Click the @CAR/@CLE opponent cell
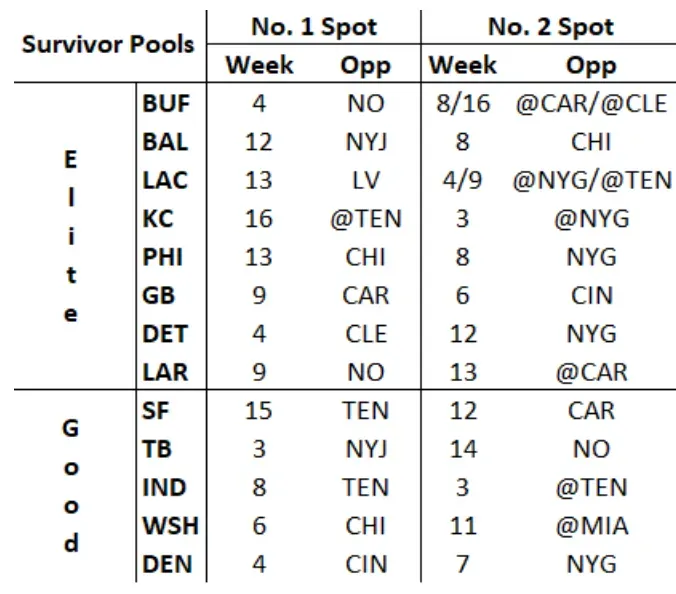The width and height of the screenshot is (676, 594). (x=591, y=102)
